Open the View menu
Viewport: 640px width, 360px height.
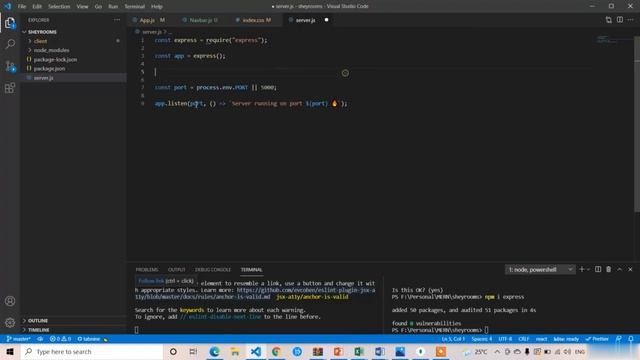82,7
